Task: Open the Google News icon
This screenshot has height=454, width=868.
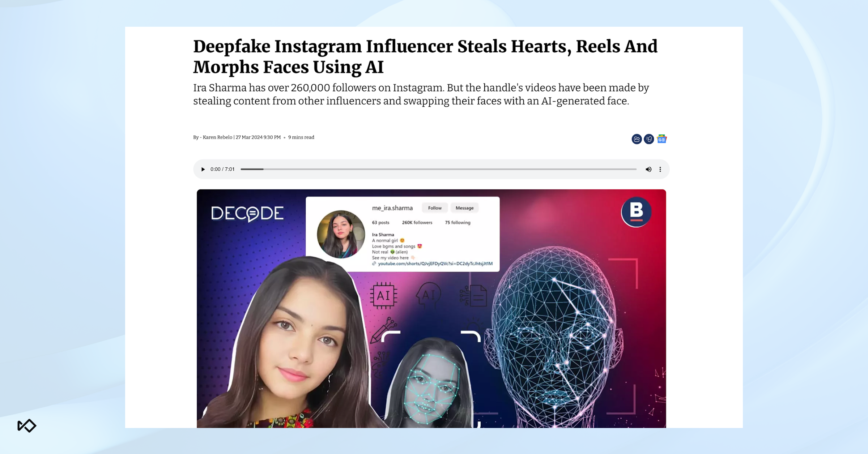Action: click(x=661, y=139)
